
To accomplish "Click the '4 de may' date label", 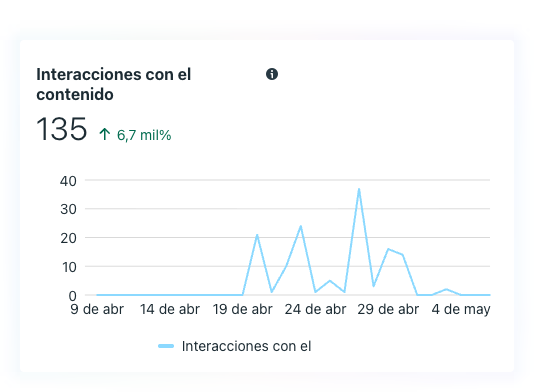I will 461,310.
